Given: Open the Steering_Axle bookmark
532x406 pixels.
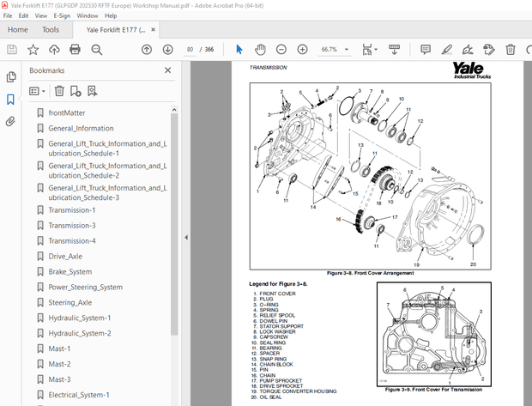Looking at the screenshot, I should (x=70, y=302).
